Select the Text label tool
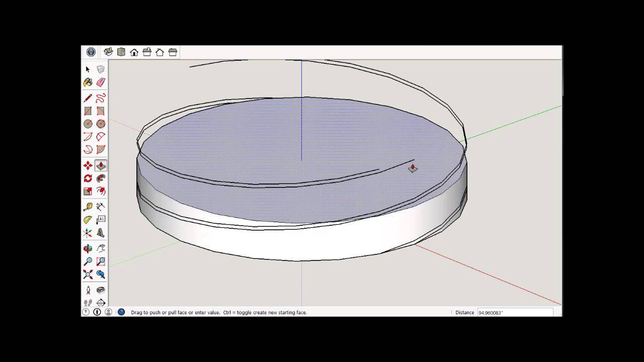644x362 pixels. 101,220
